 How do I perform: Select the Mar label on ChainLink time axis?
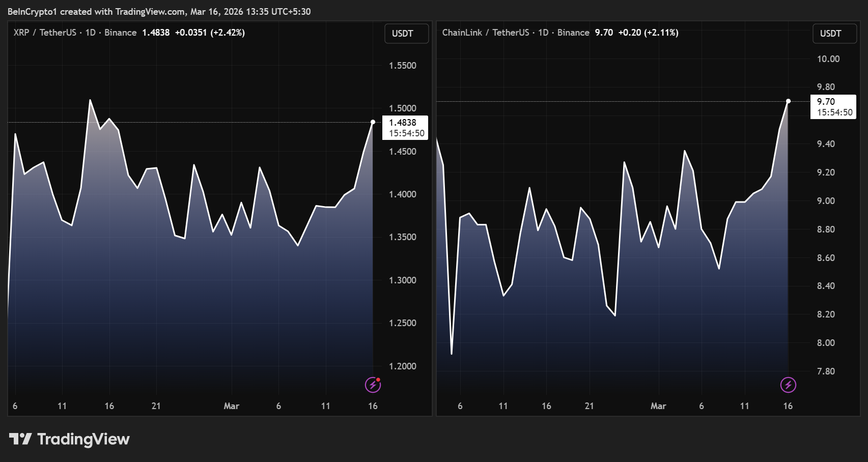pyautogui.click(x=659, y=407)
